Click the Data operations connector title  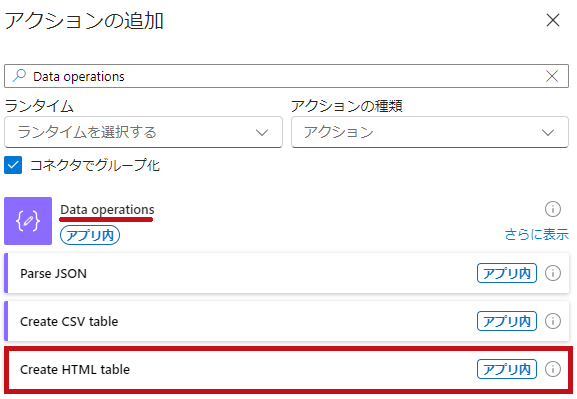point(107,209)
